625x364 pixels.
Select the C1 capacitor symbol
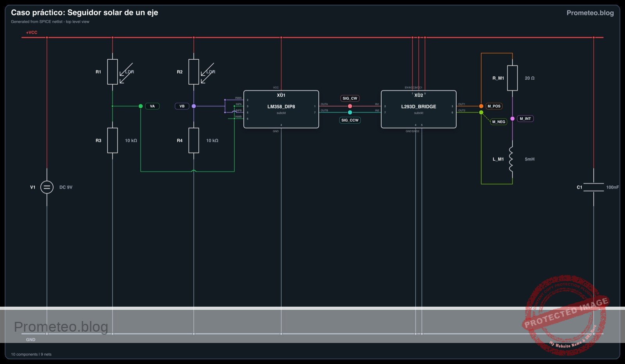594,187
